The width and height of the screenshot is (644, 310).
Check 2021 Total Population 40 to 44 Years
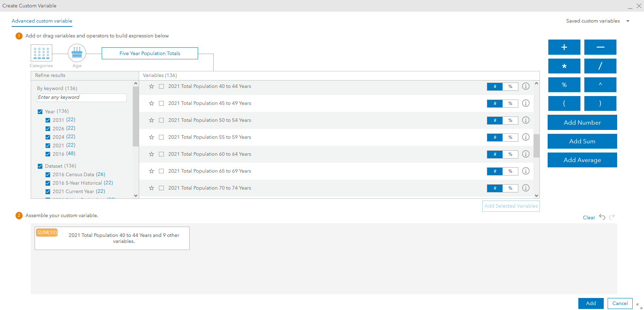tap(161, 87)
